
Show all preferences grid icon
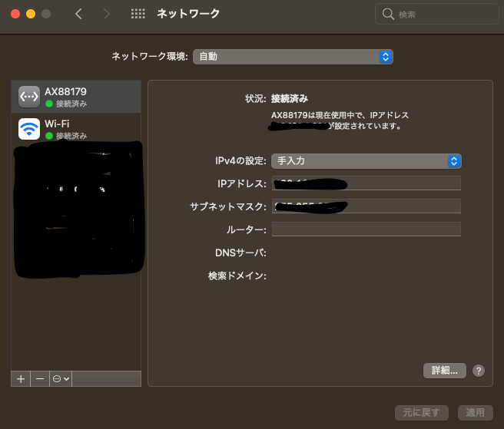pos(138,14)
